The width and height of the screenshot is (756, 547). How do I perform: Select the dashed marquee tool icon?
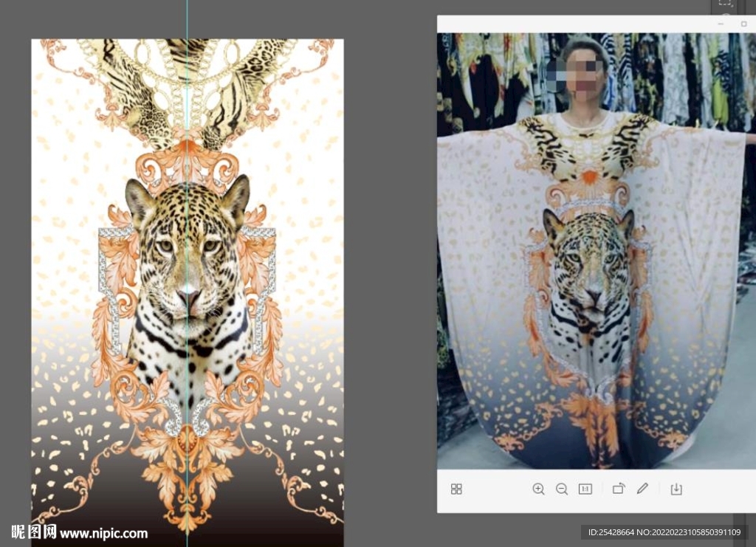(x=725, y=4)
